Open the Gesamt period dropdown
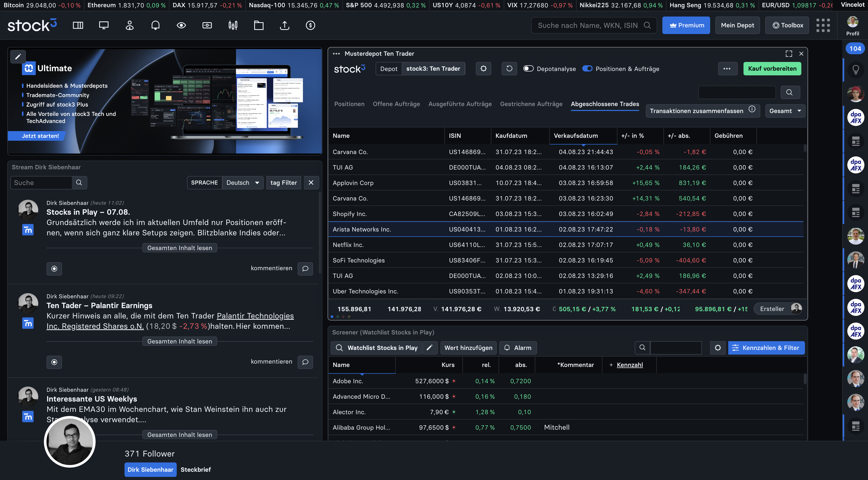Image resolution: width=868 pixels, height=480 pixels. pyautogui.click(x=785, y=111)
